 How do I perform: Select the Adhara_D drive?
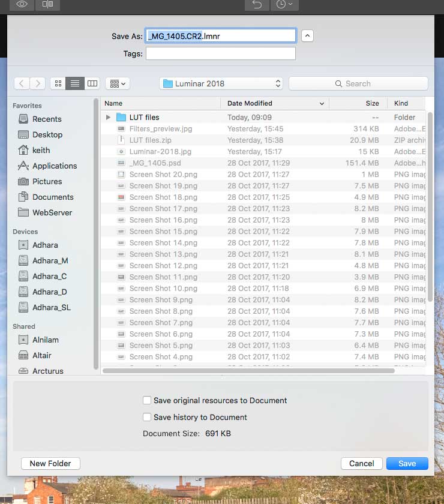50,292
